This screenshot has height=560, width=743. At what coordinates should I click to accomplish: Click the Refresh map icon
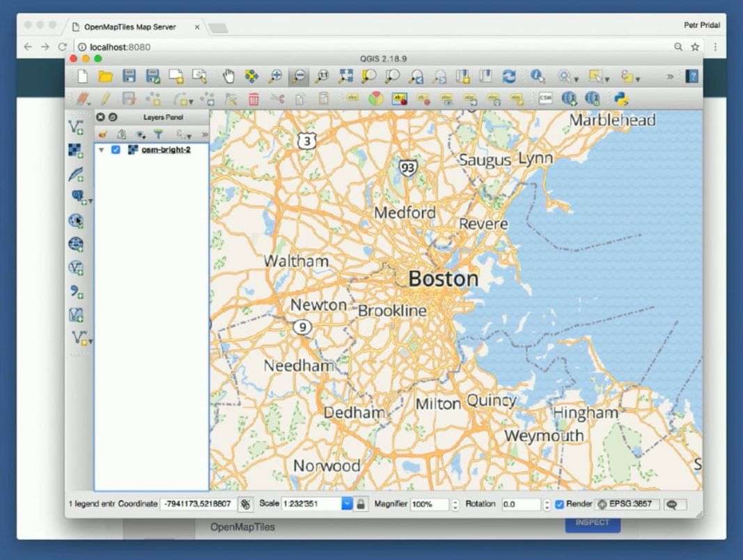click(510, 77)
